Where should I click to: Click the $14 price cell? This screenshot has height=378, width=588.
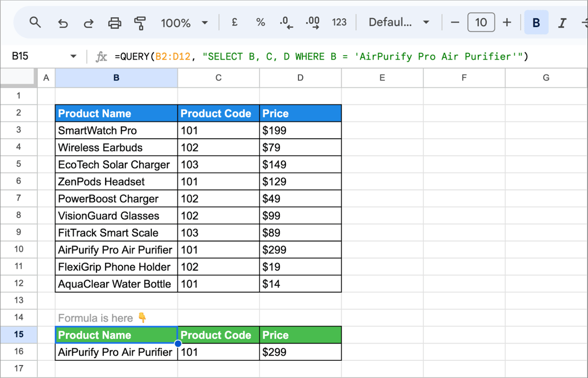point(300,284)
